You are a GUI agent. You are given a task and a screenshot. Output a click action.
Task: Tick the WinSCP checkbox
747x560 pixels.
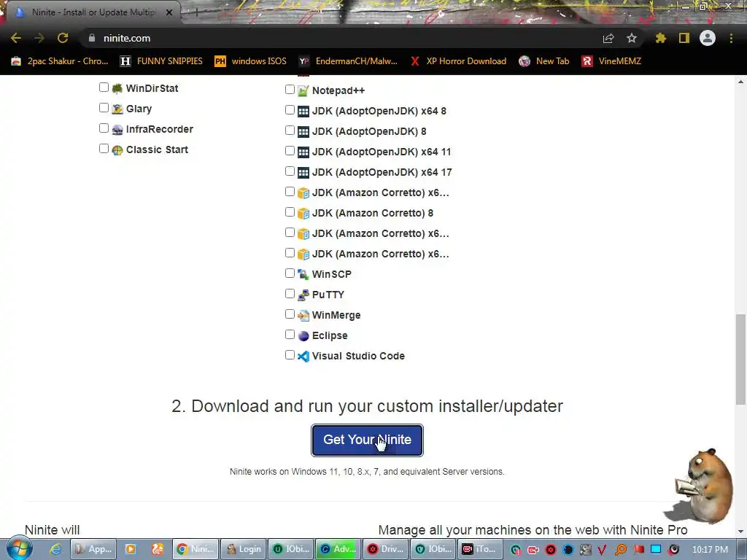coord(290,273)
